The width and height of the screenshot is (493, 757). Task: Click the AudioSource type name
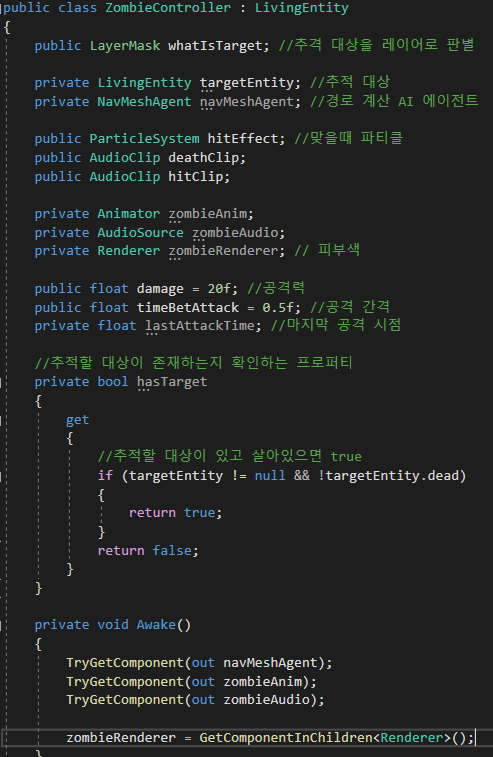point(141,233)
